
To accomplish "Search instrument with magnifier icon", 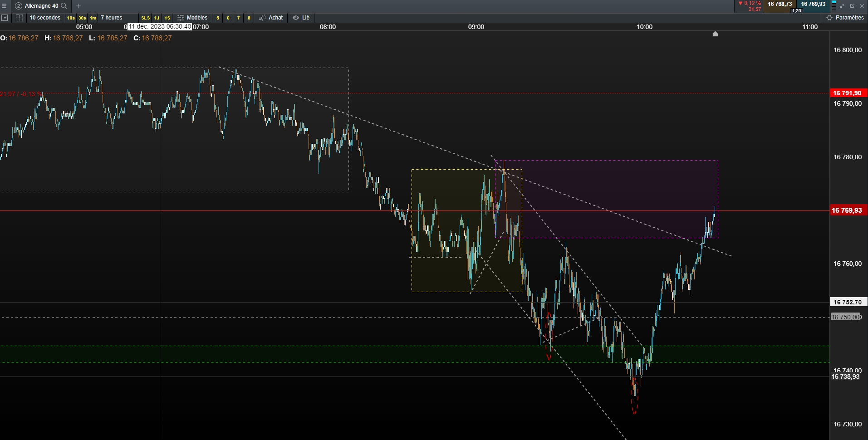I will pos(64,6).
